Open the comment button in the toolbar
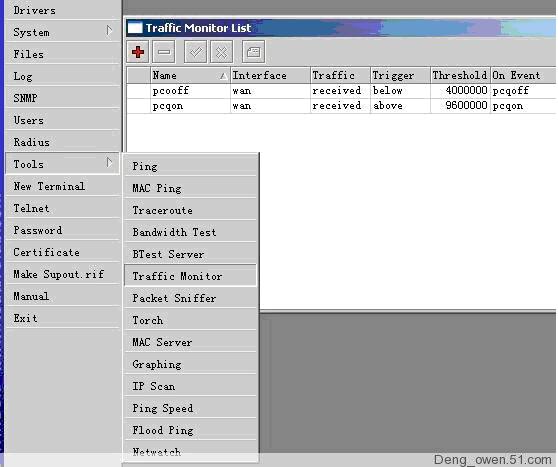The height and width of the screenshot is (467, 558). 253,52
